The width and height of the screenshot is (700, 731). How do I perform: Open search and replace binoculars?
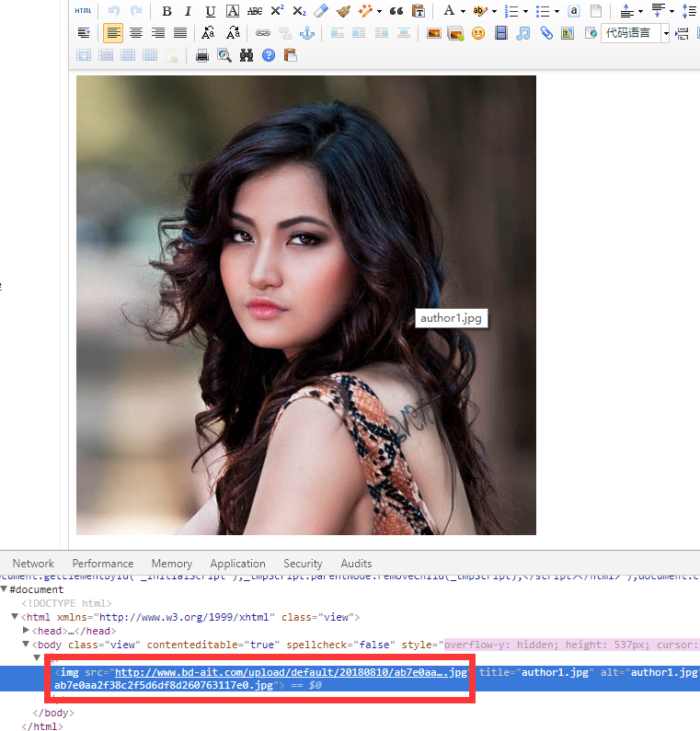click(247, 55)
